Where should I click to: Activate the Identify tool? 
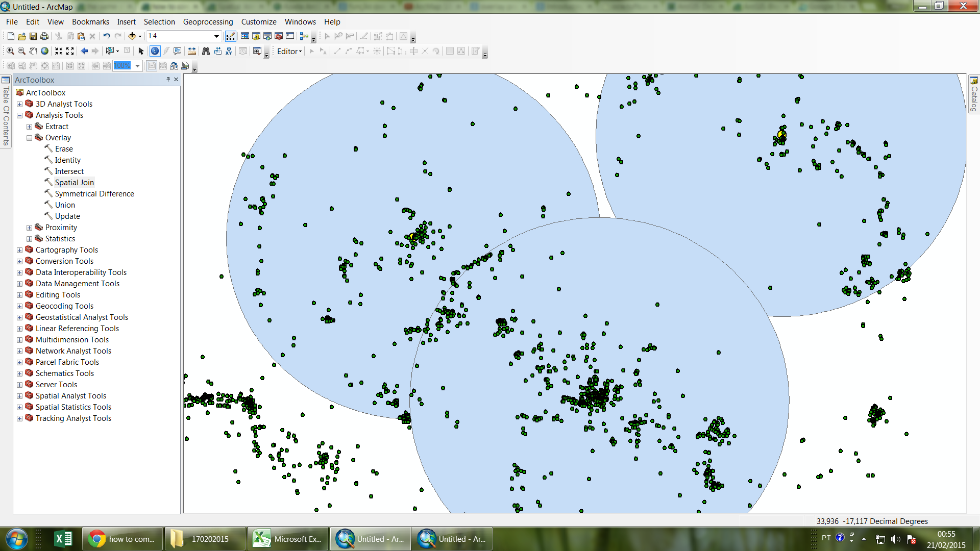[155, 51]
